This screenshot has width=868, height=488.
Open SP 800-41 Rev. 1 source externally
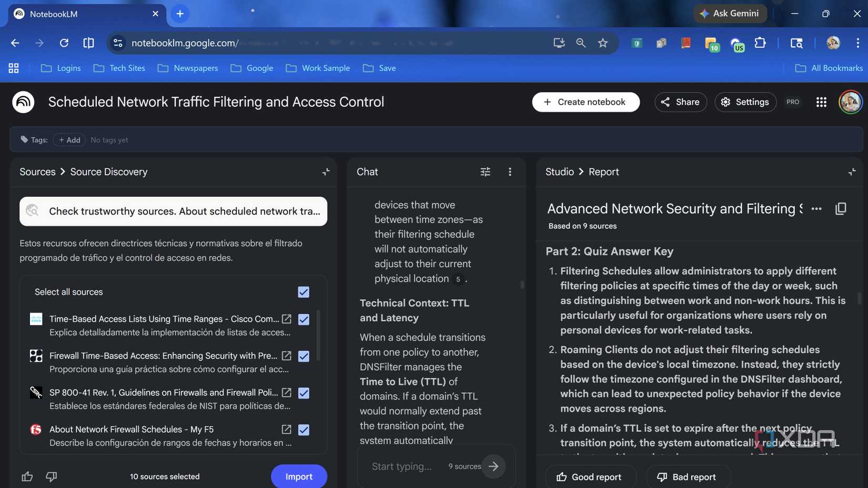286,393
